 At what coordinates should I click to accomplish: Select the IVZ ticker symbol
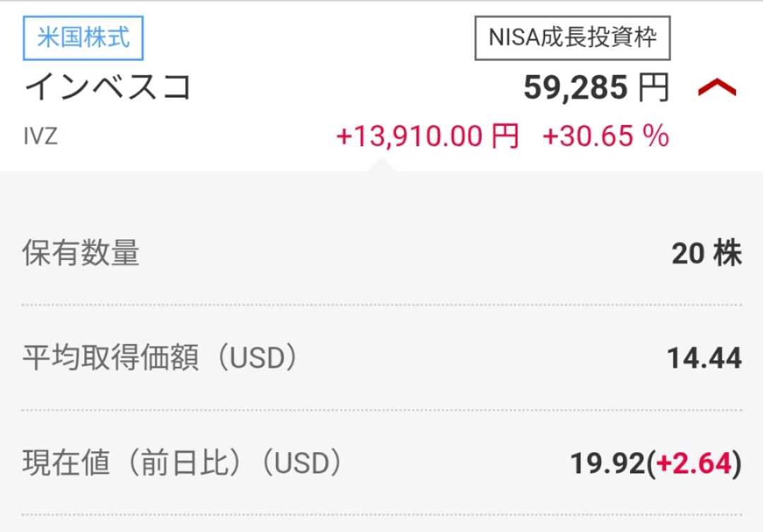coord(40,136)
